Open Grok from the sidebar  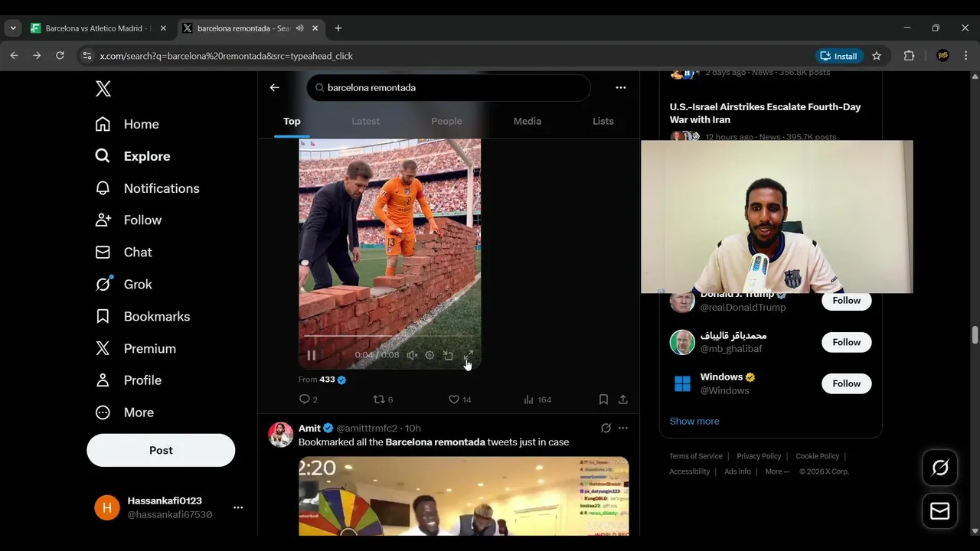click(x=123, y=285)
